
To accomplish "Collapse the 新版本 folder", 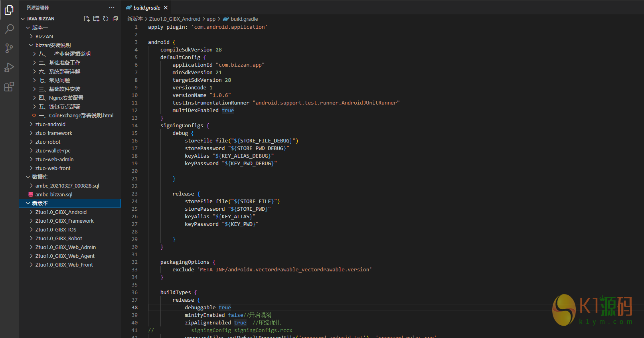I will click(40, 203).
